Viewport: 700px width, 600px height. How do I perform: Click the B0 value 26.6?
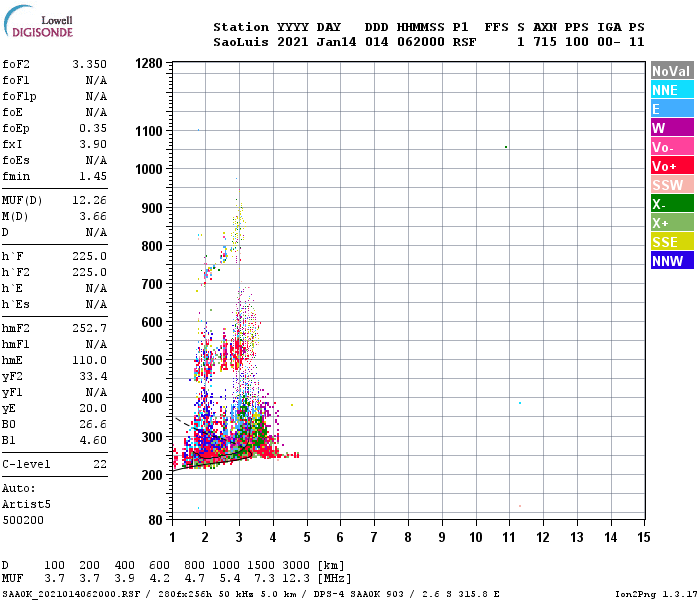point(93,424)
